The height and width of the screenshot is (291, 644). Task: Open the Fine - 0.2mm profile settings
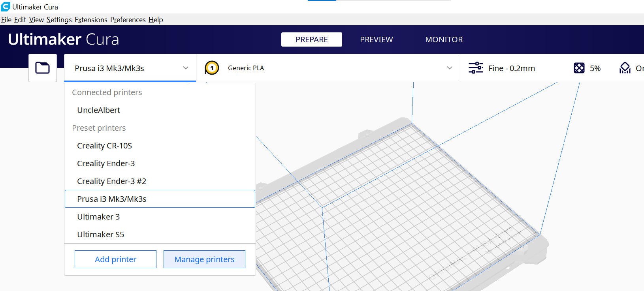tap(511, 68)
